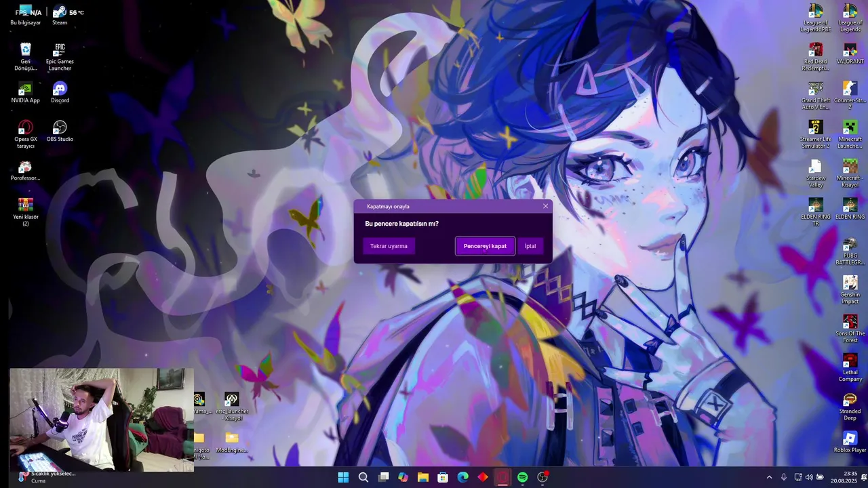Screen dimensions: 868x488
Task: Open the clock showing 23:35 20.08.2025
Action: (844, 477)
